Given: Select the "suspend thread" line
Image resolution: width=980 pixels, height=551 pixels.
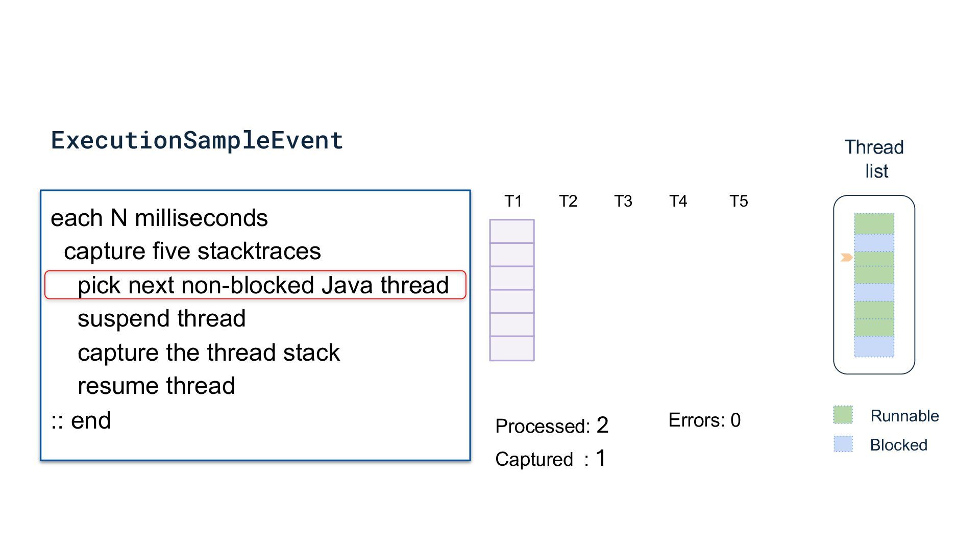Looking at the screenshot, I should tap(161, 318).
